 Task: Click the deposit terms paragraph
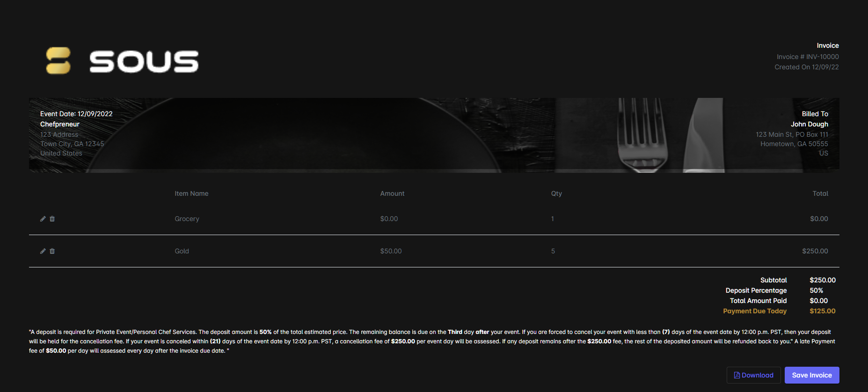[x=432, y=341]
